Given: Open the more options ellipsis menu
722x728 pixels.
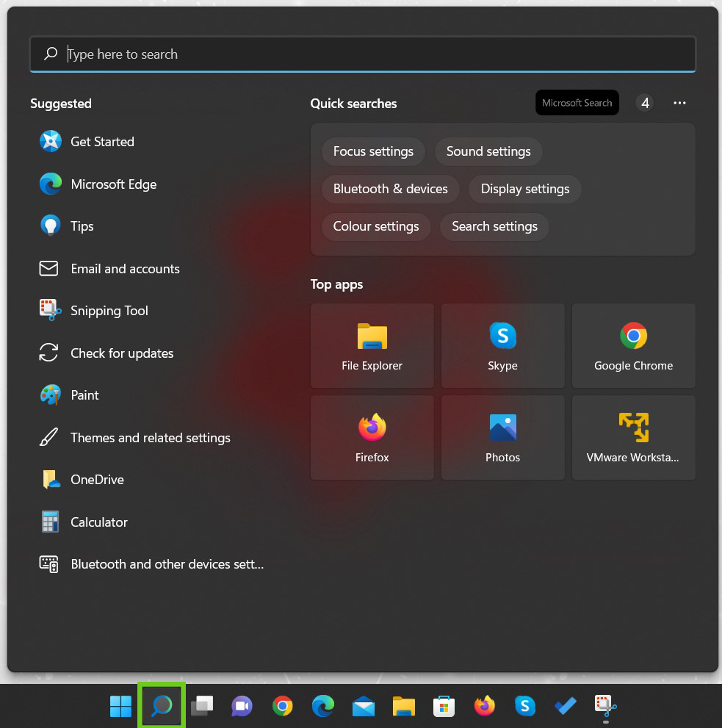Looking at the screenshot, I should click(679, 104).
